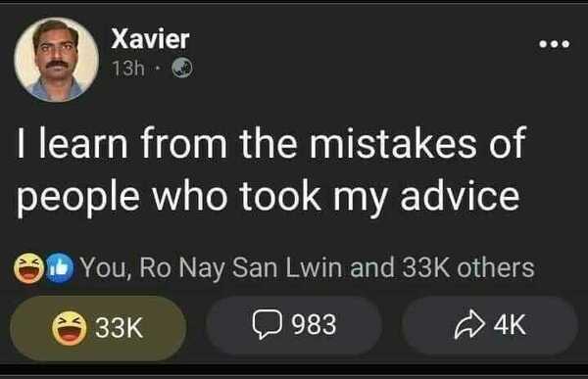The image size is (588, 379).
Task: Click the 983 comment count number
Action: coord(314,324)
